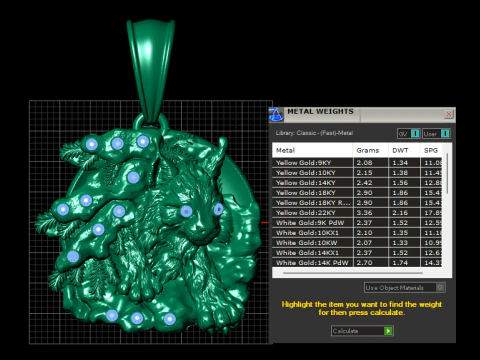Click the 1.74 DWT value

pos(400,263)
